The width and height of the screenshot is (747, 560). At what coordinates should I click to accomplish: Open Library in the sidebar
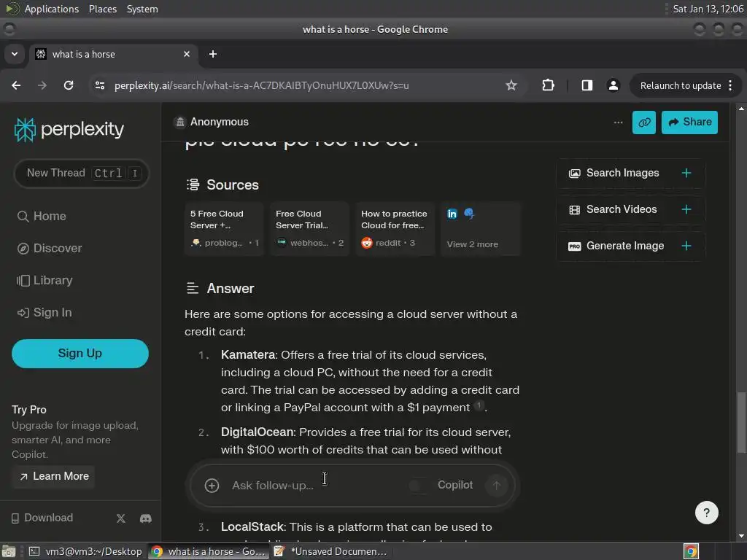point(44,281)
